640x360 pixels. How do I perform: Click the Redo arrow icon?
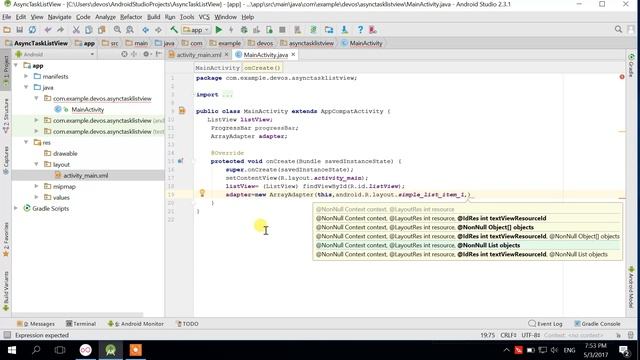click(60, 30)
